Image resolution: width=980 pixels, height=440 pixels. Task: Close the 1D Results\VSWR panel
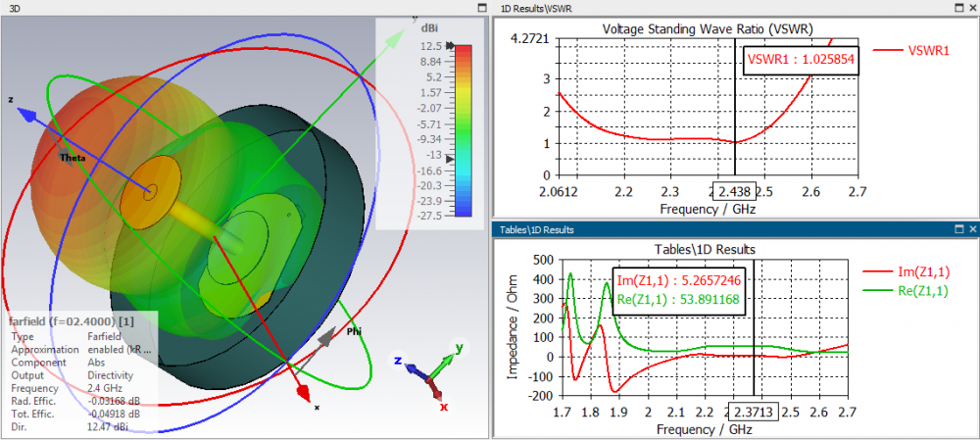[x=973, y=8]
